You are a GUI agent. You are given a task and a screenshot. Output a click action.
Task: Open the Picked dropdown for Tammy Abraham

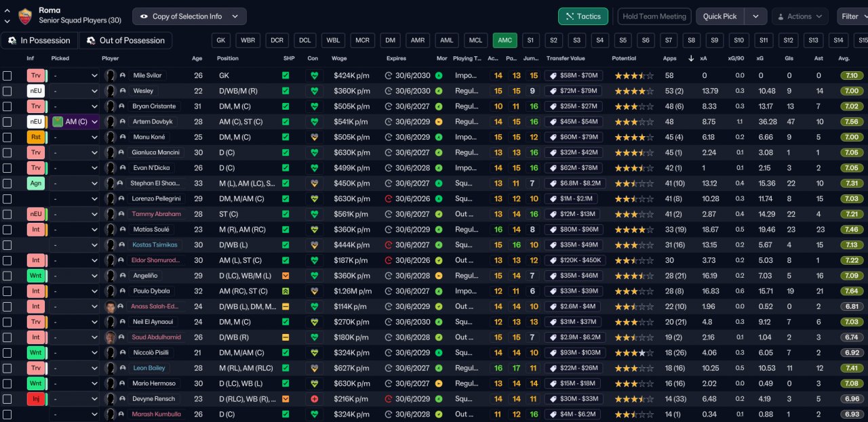pos(75,214)
